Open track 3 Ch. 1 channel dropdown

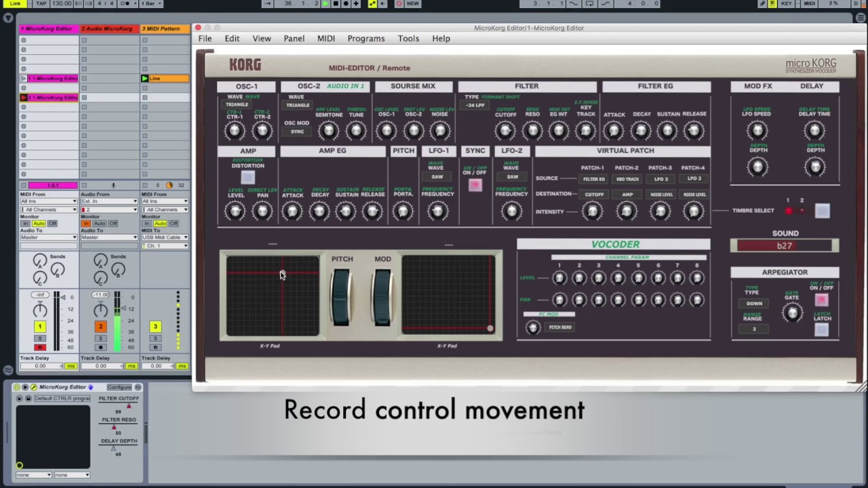pos(165,245)
